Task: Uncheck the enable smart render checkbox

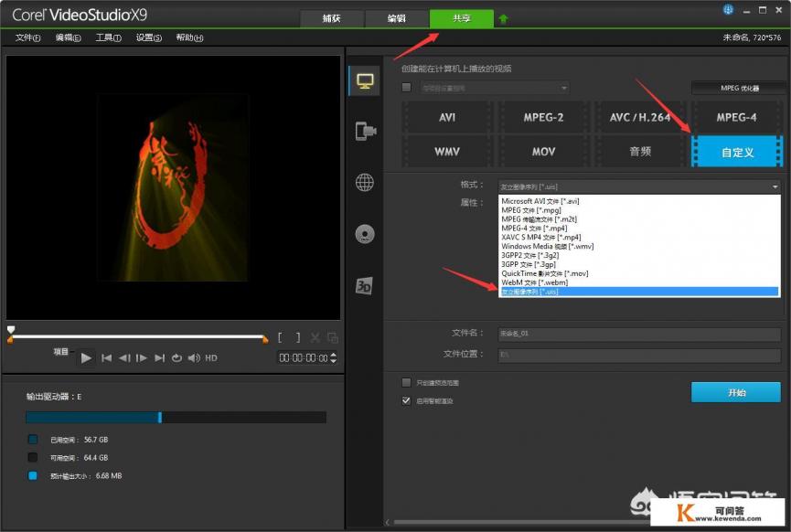Action: (407, 400)
